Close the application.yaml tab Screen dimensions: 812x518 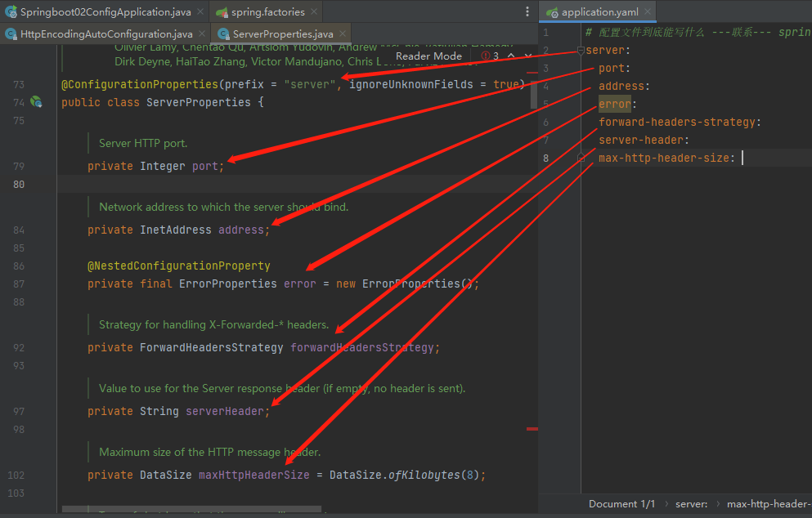click(648, 11)
